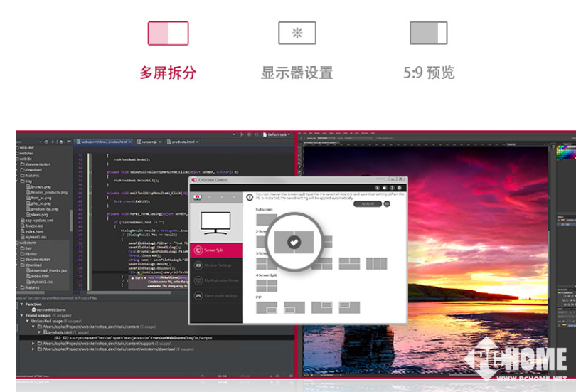Switch to the 显示器设置 tab
The height and width of the screenshot is (392, 576).
click(297, 51)
